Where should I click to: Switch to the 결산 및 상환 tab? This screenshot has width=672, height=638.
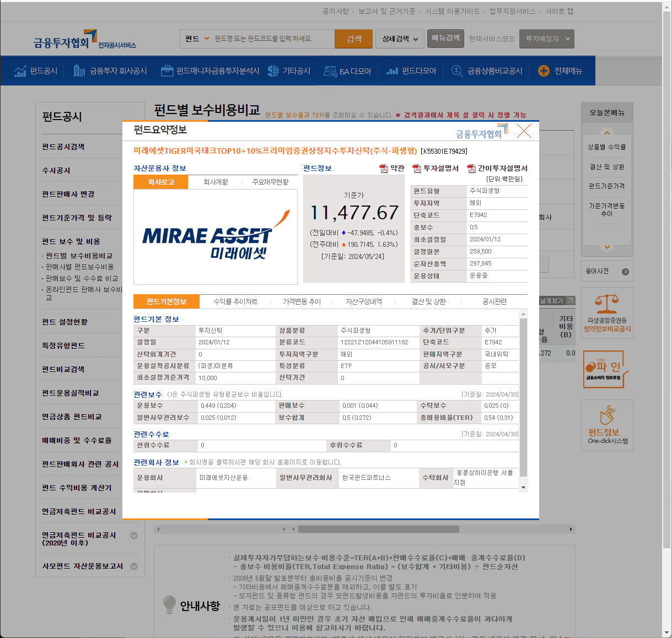point(429,301)
